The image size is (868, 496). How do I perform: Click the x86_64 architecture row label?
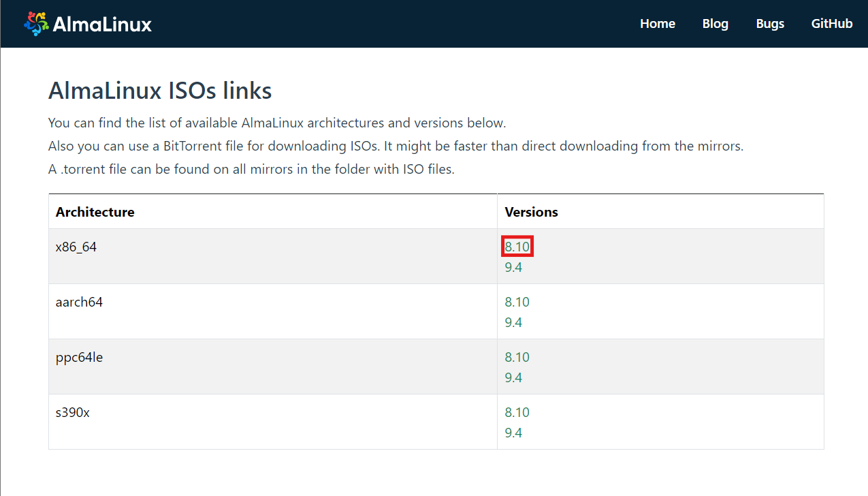point(76,246)
